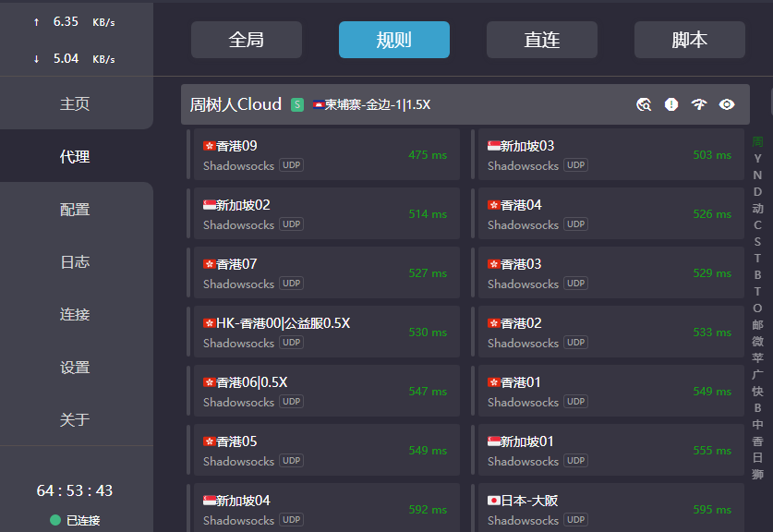773x532 pixels.
Task: Jump to group 邮 in index sidebar
Action: point(757,325)
